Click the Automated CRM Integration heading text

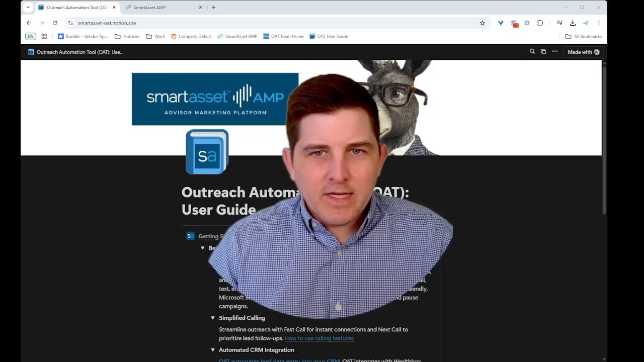(257, 350)
